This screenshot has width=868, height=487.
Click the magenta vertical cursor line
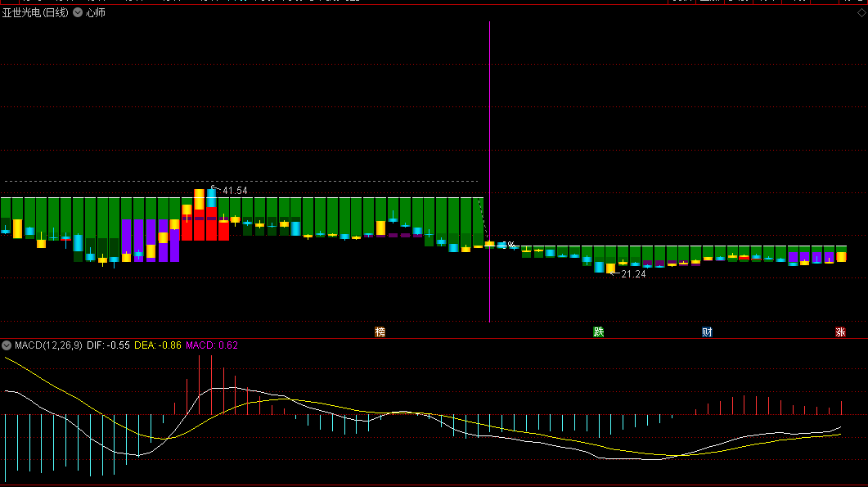(x=489, y=123)
